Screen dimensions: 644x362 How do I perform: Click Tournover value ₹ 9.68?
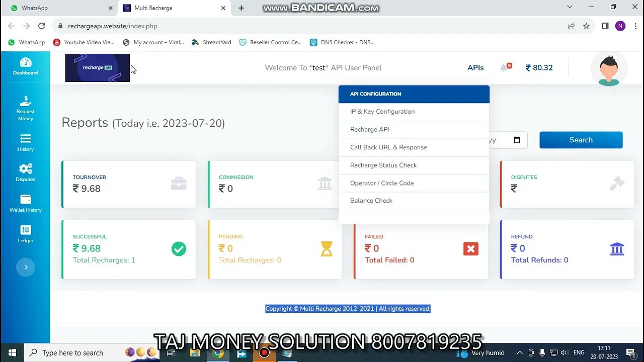click(87, 189)
